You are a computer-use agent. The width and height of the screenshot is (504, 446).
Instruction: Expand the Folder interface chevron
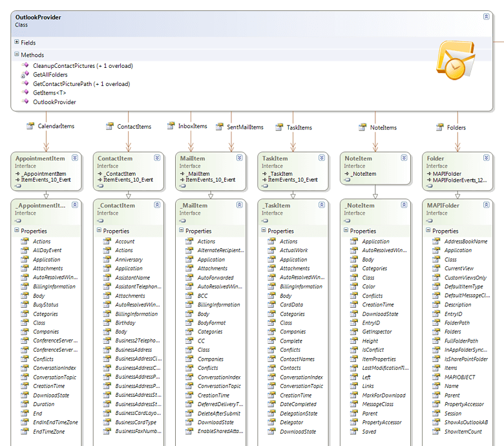486,158
